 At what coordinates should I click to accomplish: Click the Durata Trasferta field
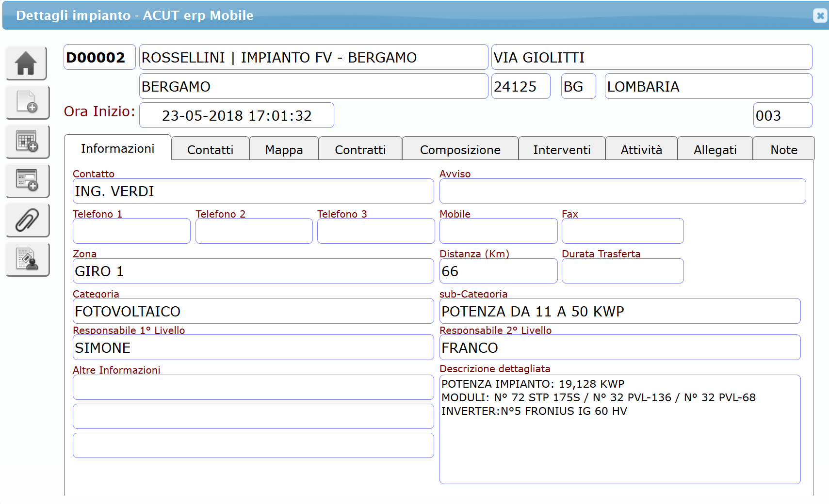pos(622,271)
